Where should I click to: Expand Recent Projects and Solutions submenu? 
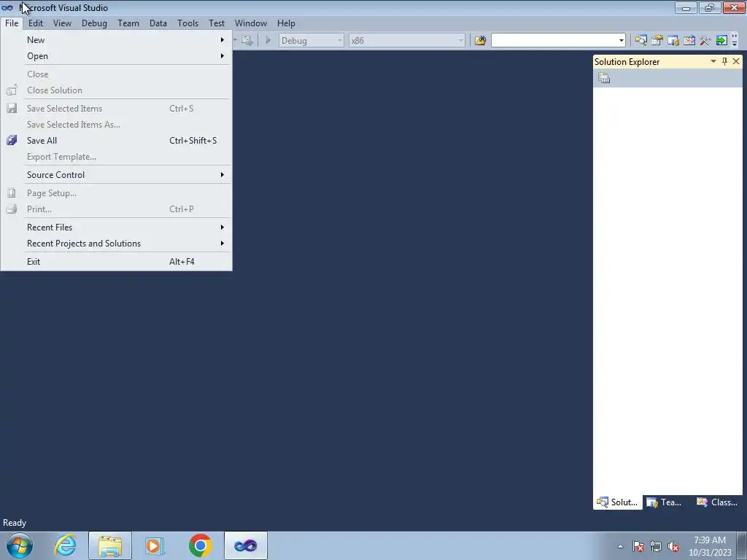point(116,244)
